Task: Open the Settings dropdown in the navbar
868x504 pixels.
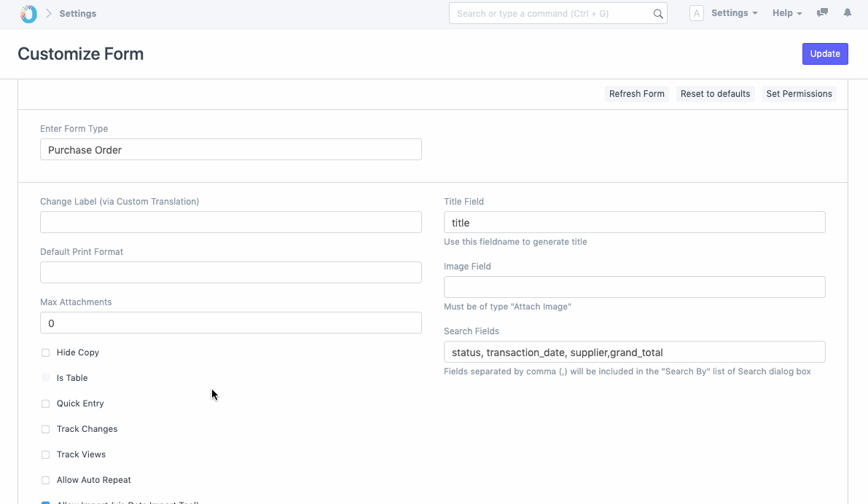Action: [x=733, y=12]
